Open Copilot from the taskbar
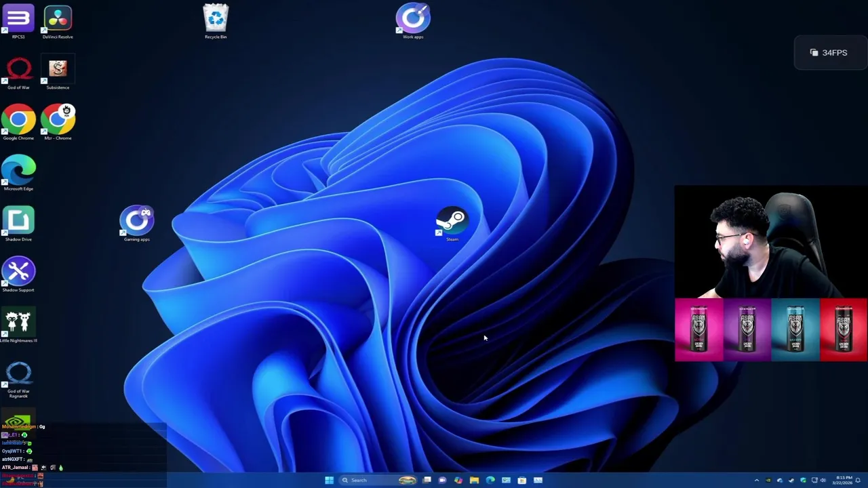868x488 pixels. pyautogui.click(x=458, y=481)
